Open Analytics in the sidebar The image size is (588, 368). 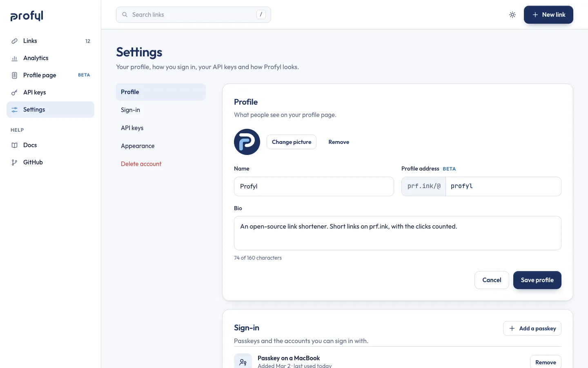pyautogui.click(x=50, y=58)
